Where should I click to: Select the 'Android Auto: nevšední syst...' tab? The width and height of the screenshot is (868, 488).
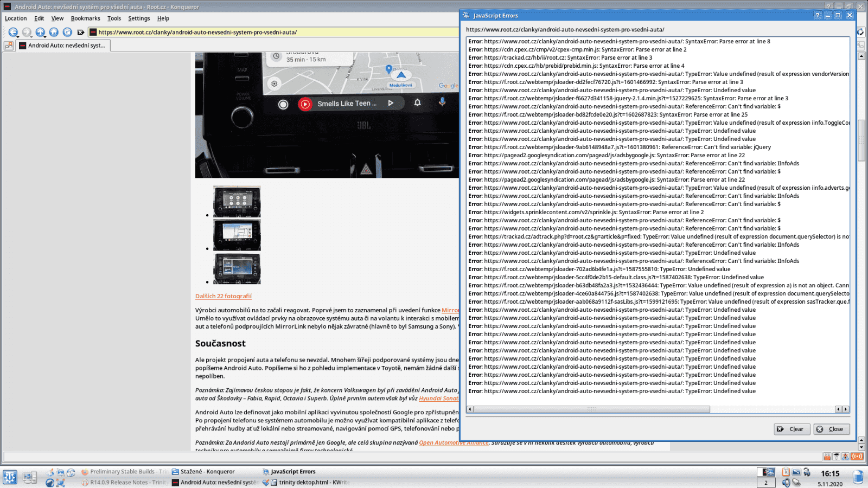click(63, 46)
